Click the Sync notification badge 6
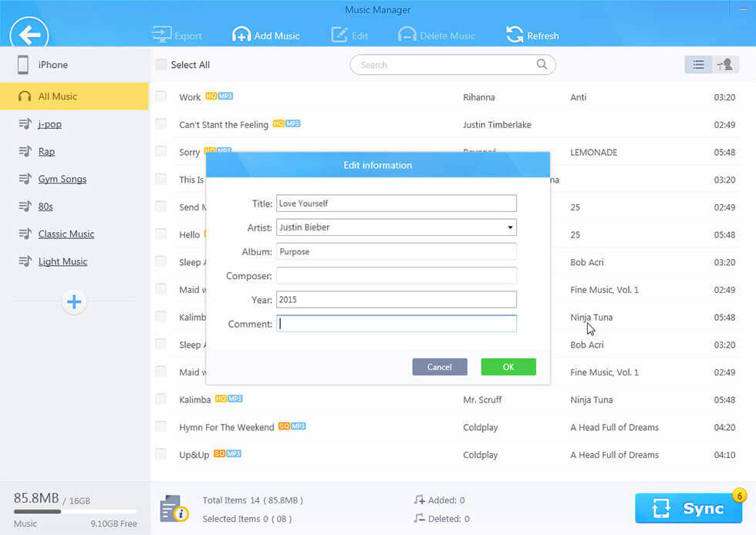Image resolution: width=756 pixels, height=535 pixels. [x=739, y=496]
